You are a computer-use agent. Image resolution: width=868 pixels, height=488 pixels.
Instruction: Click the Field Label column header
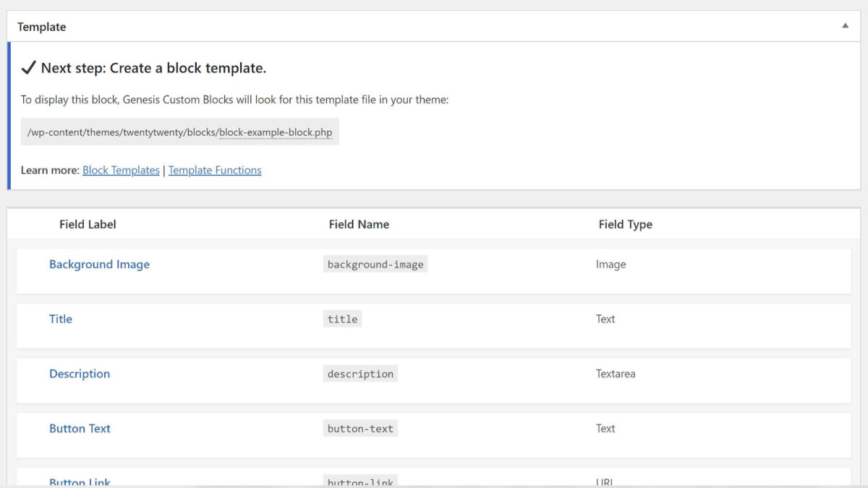(x=88, y=224)
